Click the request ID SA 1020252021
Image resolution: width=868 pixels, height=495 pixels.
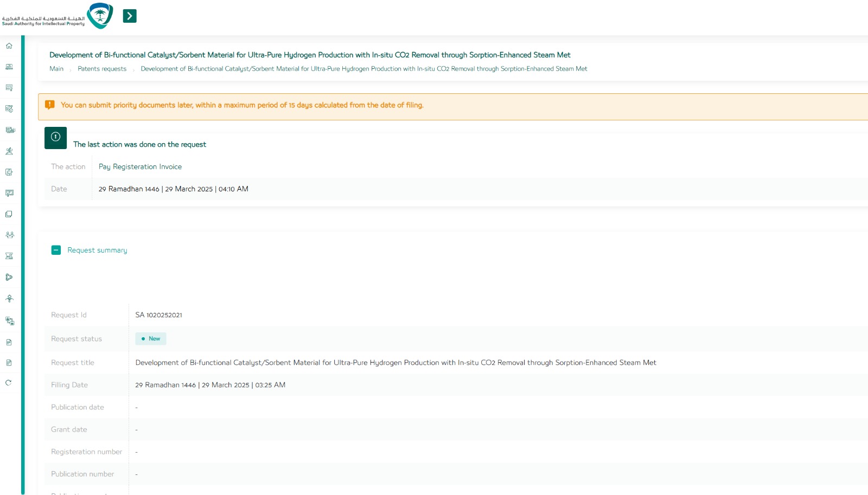[x=158, y=315]
